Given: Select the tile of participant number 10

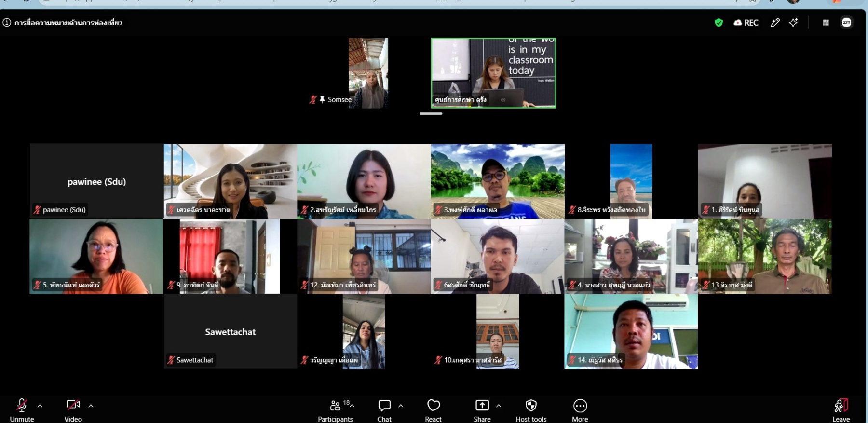Looking at the screenshot, I should pos(498,332).
